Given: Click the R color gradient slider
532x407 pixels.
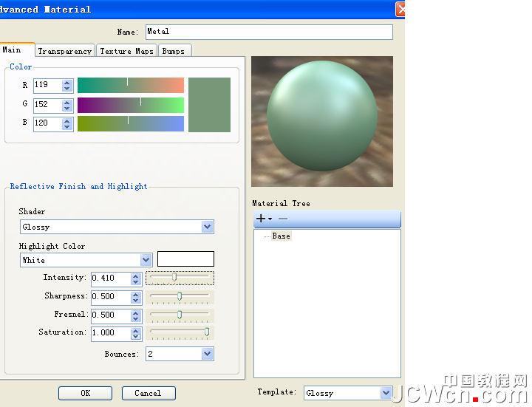Looking at the screenshot, I should click(131, 85).
